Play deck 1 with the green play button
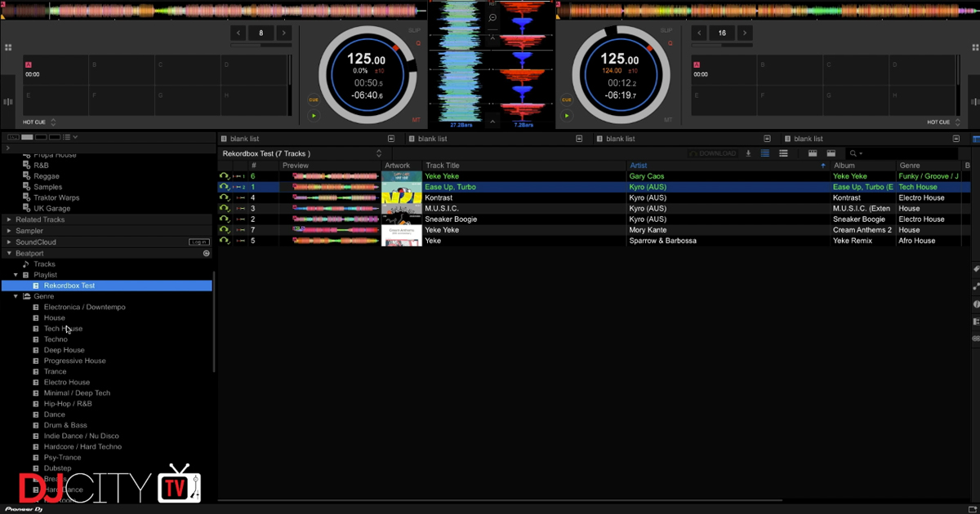Screen dimensions: 980x514 314,116
